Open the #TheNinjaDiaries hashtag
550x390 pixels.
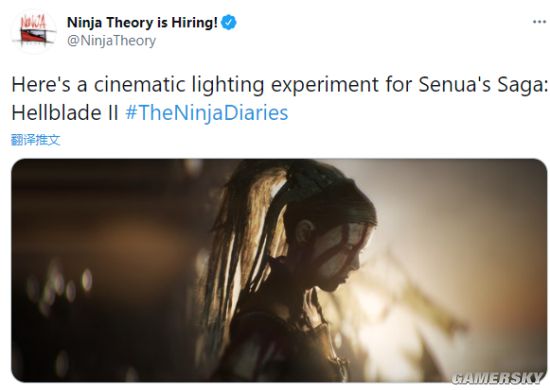point(207,113)
